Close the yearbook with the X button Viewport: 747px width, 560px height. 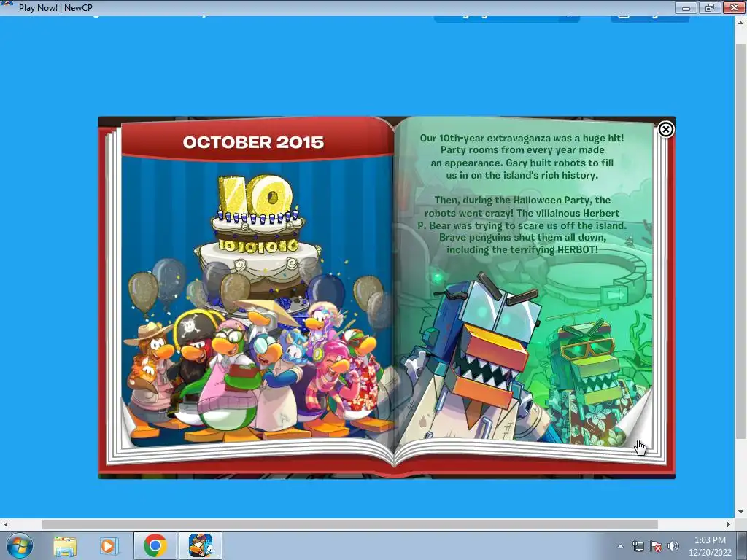point(665,129)
